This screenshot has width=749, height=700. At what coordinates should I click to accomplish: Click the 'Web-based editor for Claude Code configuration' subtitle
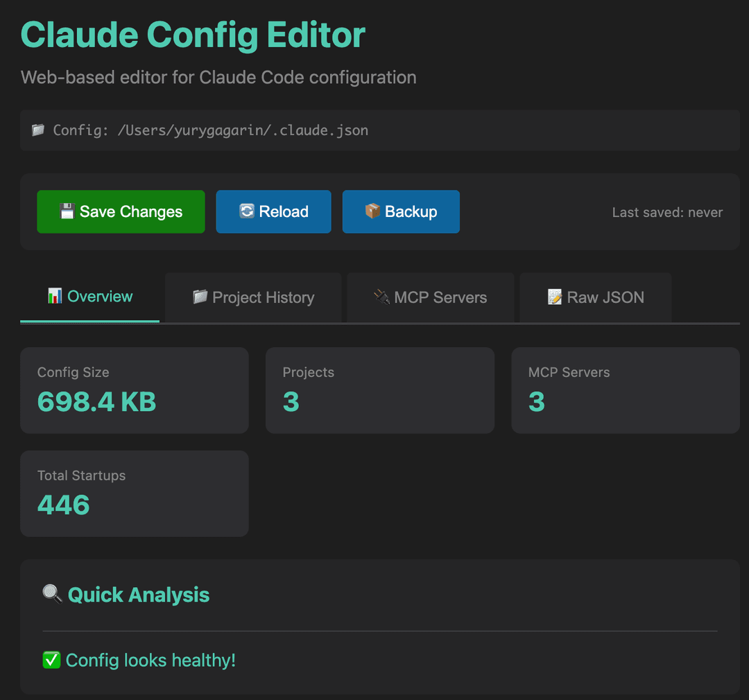(x=218, y=78)
